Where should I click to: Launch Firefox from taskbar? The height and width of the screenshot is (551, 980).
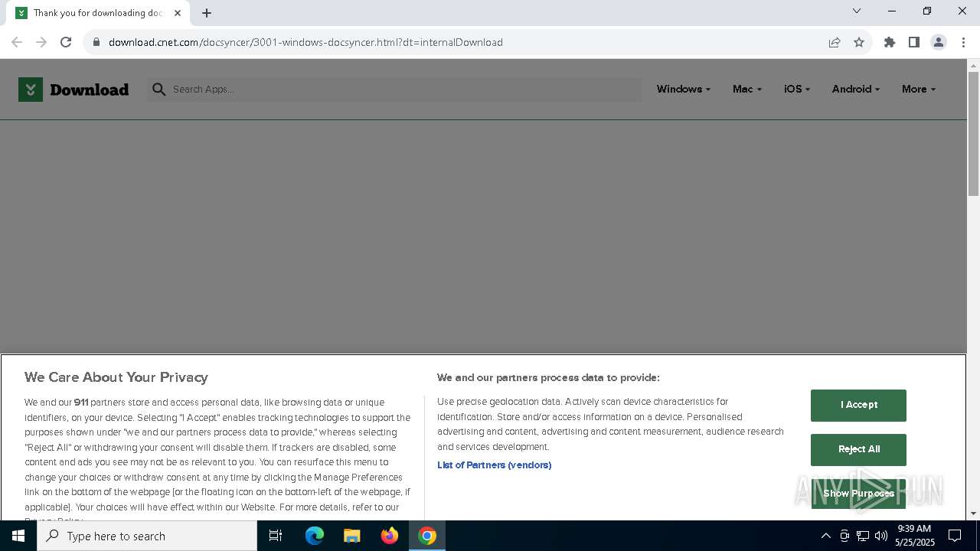pos(390,536)
